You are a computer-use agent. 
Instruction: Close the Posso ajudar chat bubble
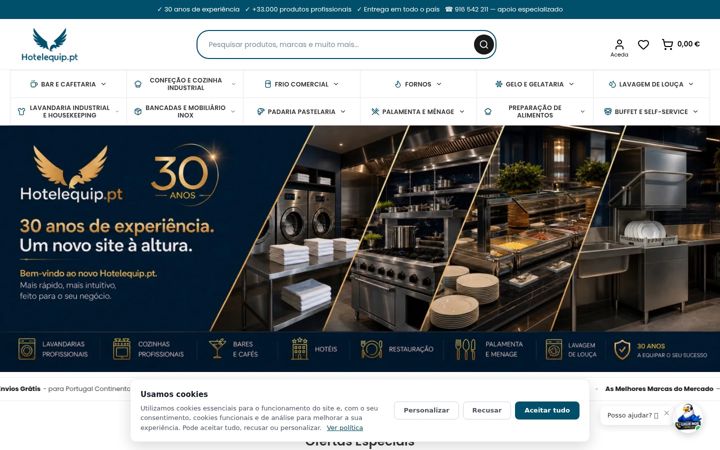pos(666,413)
